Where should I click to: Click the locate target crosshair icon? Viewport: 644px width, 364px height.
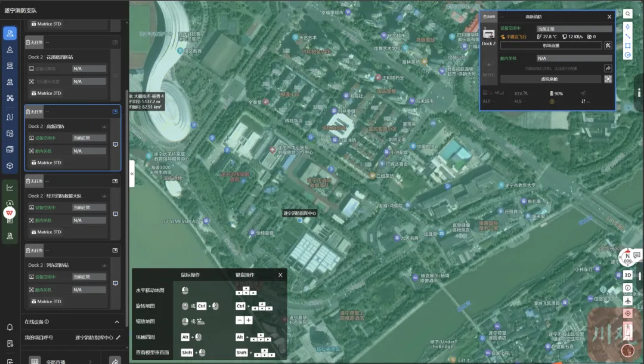[x=627, y=313]
